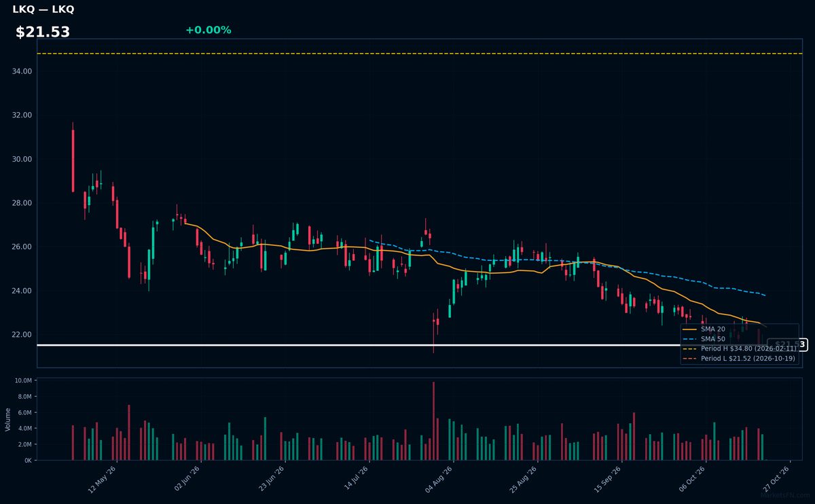
Task: Click the 2.0M volume axis label
Action: (x=24, y=444)
